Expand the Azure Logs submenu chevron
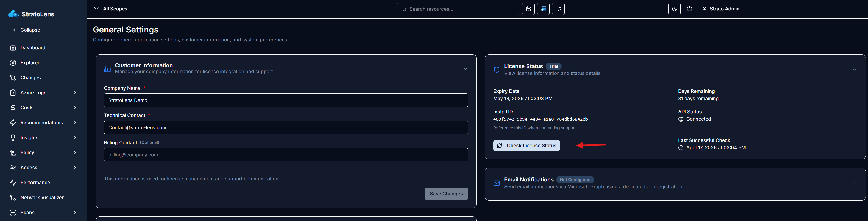Image resolution: width=868 pixels, height=221 pixels. pos(75,92)
